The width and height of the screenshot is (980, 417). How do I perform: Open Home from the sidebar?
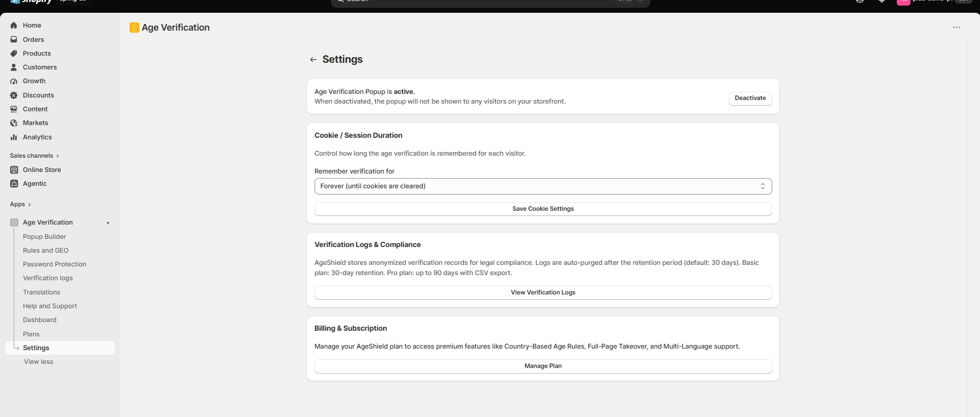(x=32, y=26)
